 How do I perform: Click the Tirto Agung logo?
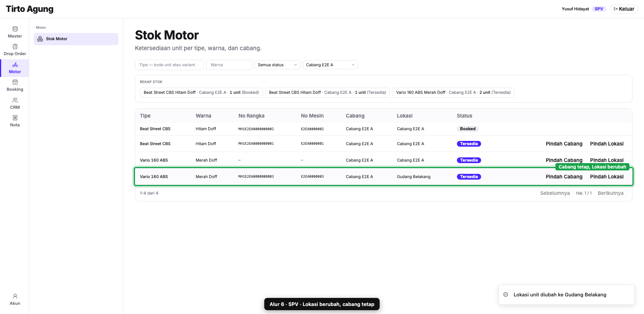[30, 9]
